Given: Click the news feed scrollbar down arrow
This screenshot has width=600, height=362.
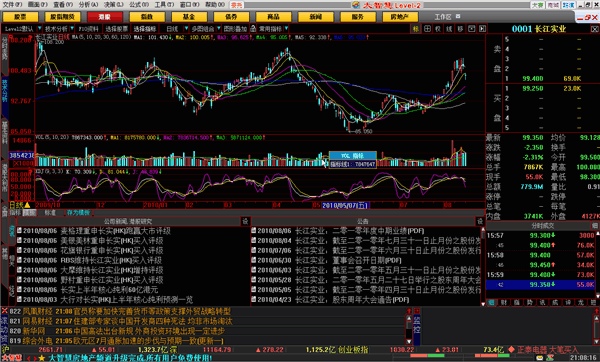Looking at the screenshot, I should coord(409,341).
